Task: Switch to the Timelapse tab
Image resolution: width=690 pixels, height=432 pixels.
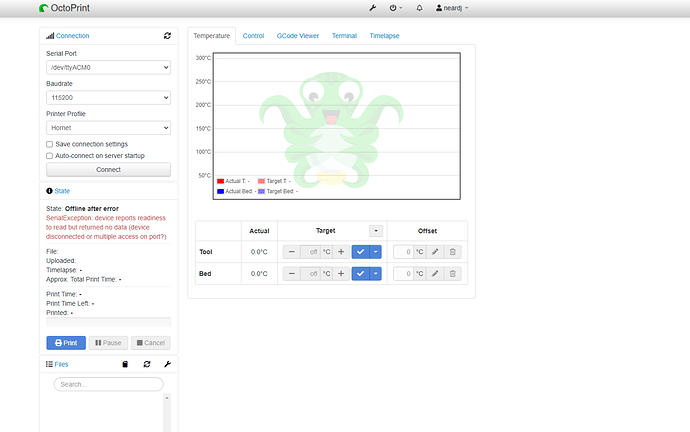Action: tap(384, 36)
